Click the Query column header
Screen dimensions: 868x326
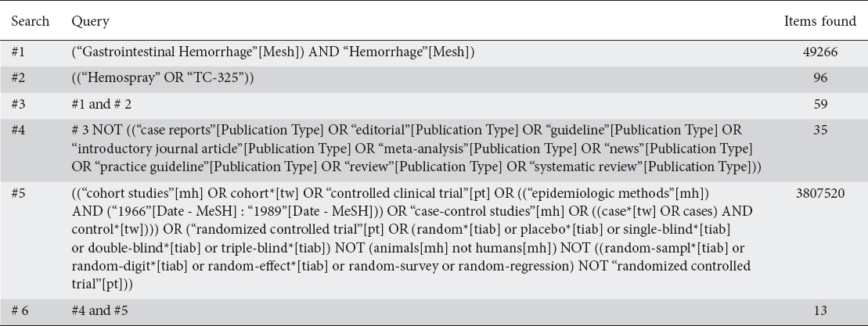coord(90,22)
